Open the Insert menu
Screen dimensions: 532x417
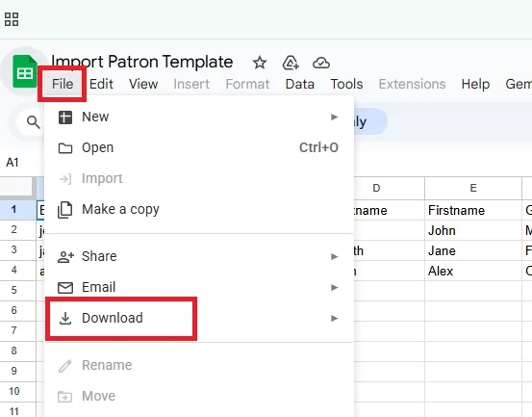[x=191, y=84]
